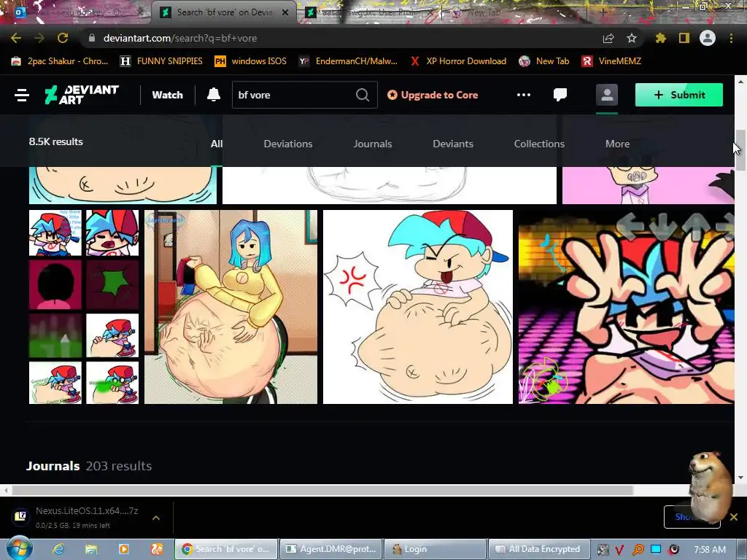Switch to the Collections tab
The width and height of the screenshot is (747, 560).
pyautogui.click(x=539, y=144)
